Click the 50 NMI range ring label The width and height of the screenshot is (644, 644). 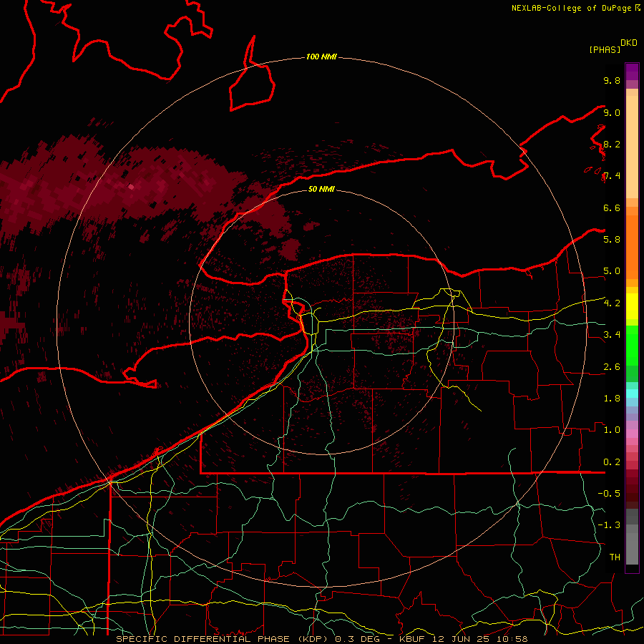[321, 189]
